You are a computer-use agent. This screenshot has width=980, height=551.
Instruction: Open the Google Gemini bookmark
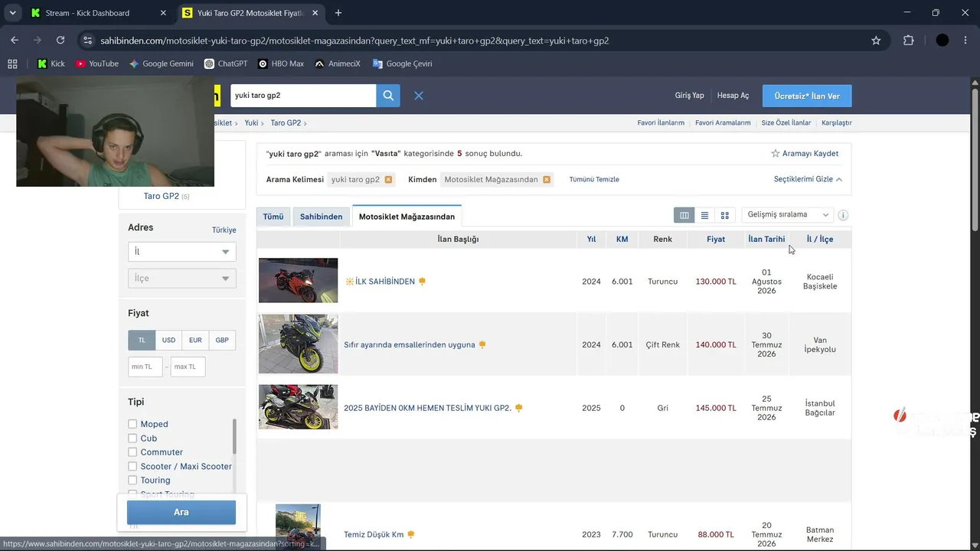(161, 64)
